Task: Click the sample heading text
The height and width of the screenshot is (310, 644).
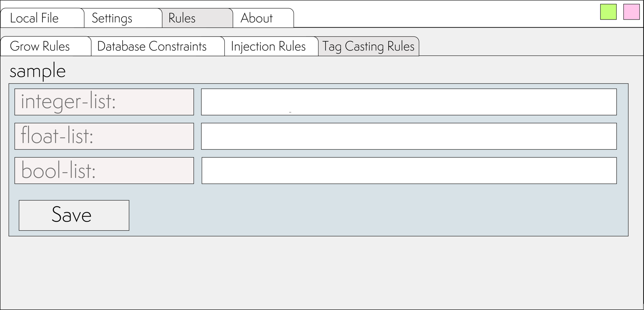Action: [37, 71]
